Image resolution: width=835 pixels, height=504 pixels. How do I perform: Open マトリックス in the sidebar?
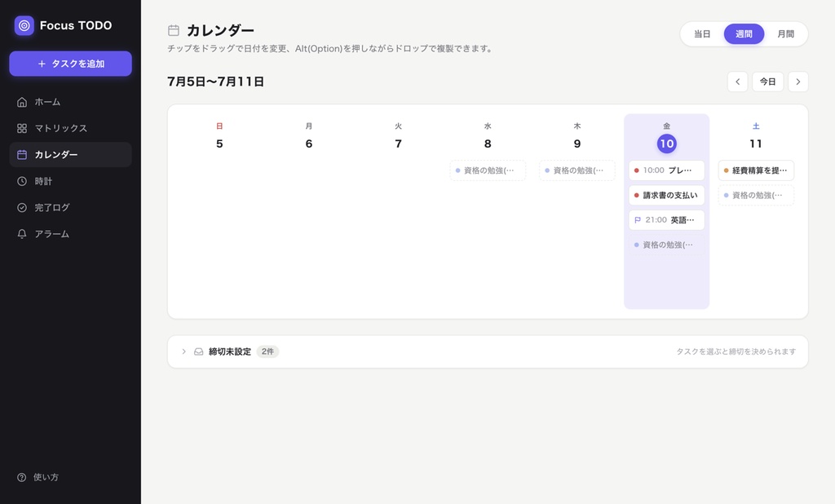coord(70,128)
